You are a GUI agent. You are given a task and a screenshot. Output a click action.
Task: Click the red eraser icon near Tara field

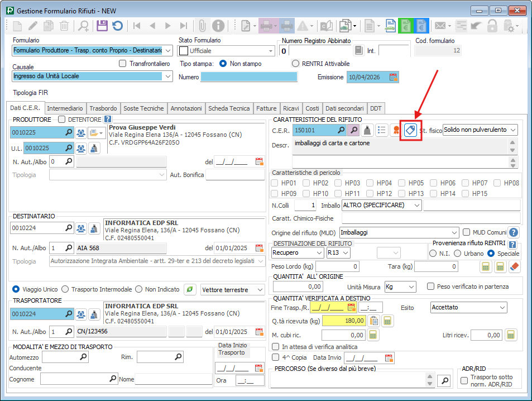[514, 267]
